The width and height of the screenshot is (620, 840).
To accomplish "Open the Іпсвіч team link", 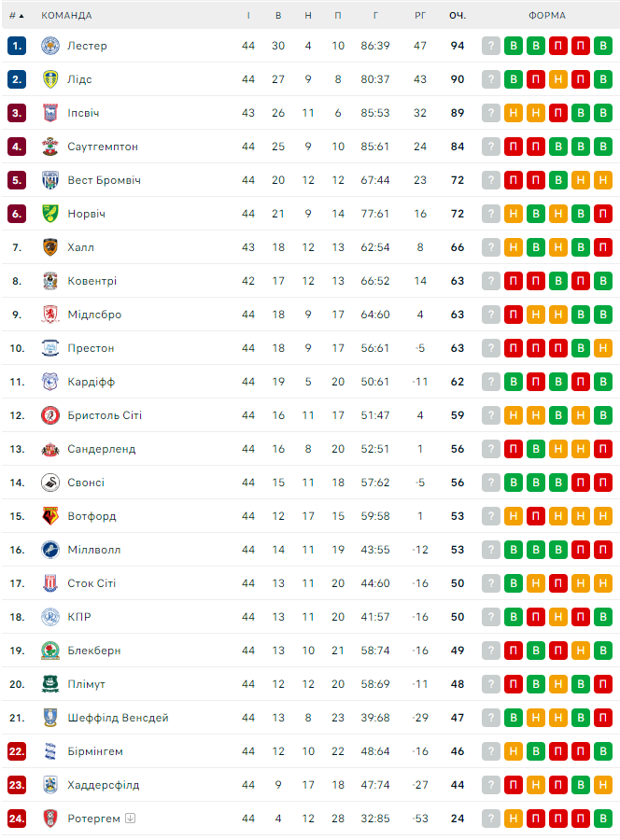I will pos(83,113).
